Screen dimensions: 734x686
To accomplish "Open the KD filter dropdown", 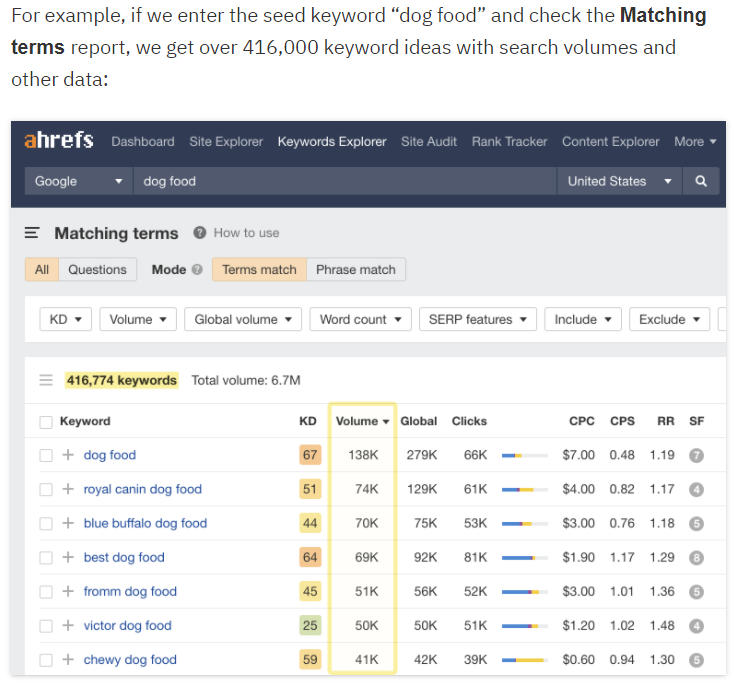I will point(65,319).
